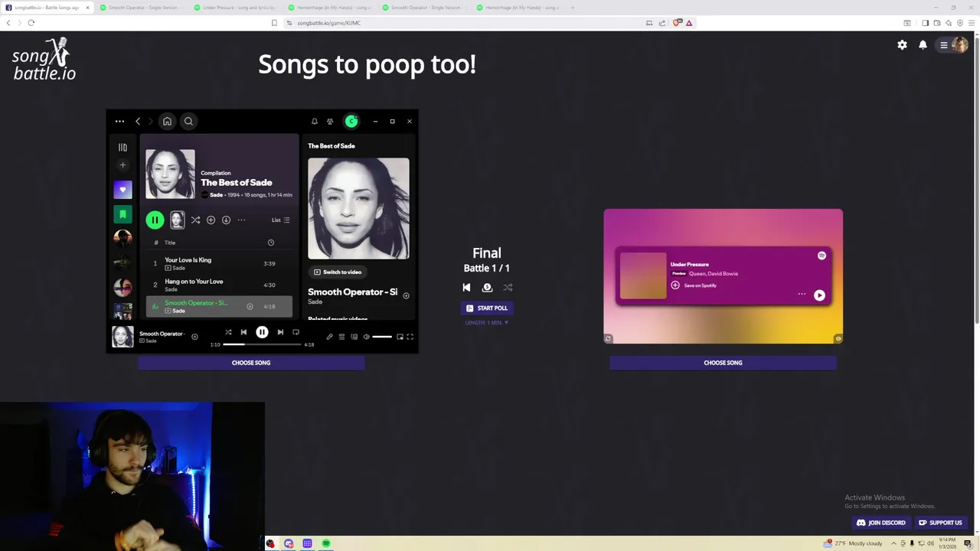Add now-playing Smooth Operator in right panel
The height and width of the screenshot is (551, 980).
coord(406,295)
